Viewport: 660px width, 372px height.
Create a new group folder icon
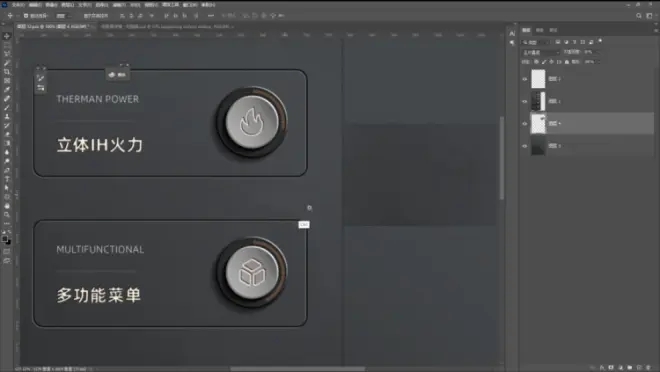[x=630, y=367]
